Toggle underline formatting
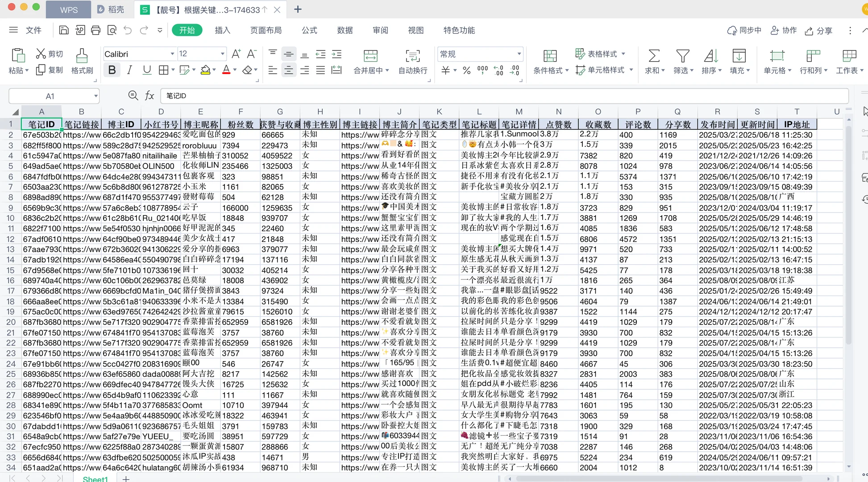Screen dimensions: 868x482 (x=147, y=70)
